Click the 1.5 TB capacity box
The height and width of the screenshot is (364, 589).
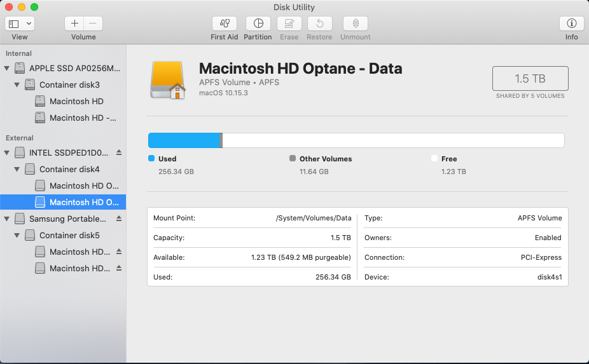pos(530,78)
